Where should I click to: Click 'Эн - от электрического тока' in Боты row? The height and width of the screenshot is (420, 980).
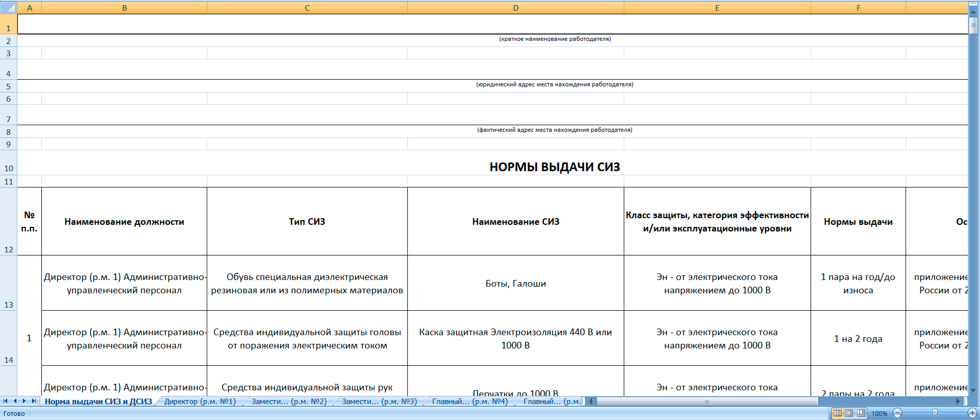pyautogui.click(x=717, y=283)
